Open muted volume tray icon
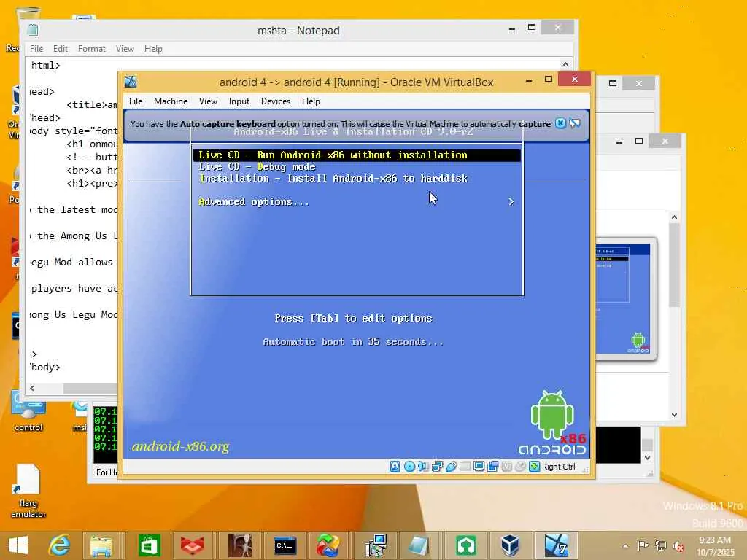747x560 pixels. (x=678, y=546)
